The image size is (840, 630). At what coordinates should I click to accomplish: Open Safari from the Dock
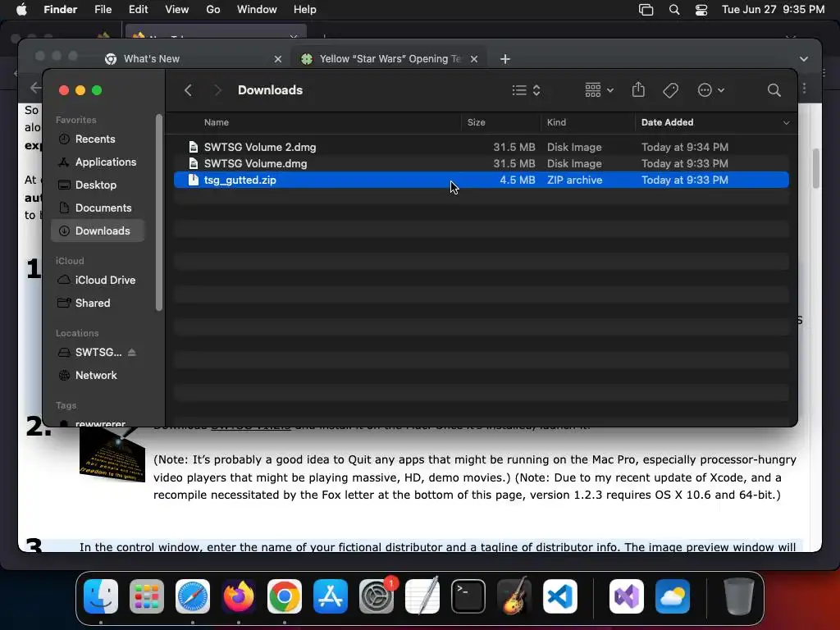tap(193, 596)
